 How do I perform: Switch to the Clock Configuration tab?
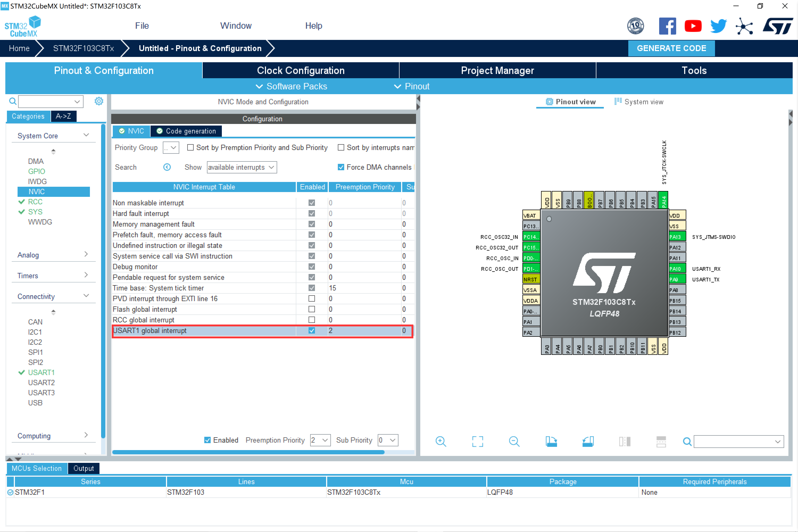(301, 70)
